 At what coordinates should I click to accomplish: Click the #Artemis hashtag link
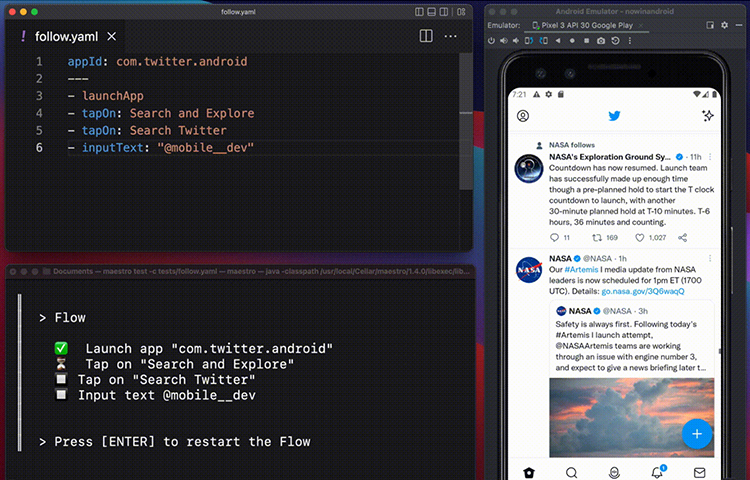[x=581, y=270]
